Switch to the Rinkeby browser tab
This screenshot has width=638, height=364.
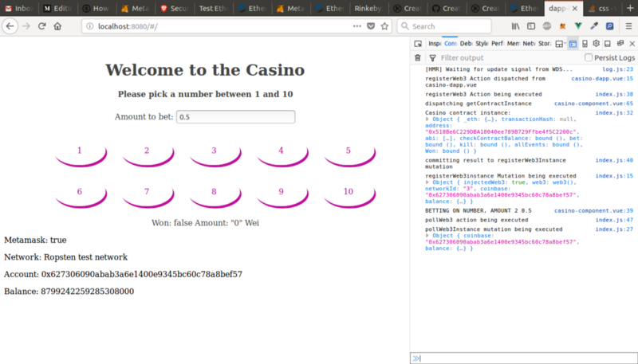pos(368,8)
